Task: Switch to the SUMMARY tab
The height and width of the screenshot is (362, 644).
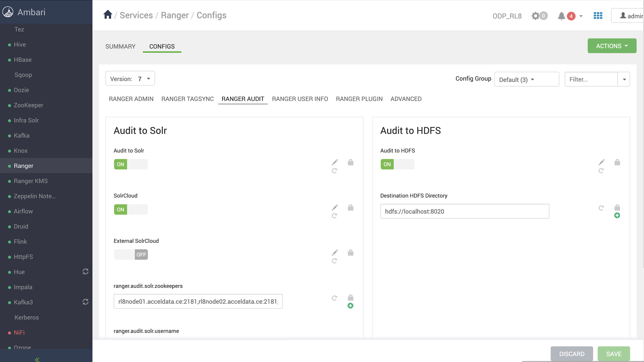Action: point(120,46)
